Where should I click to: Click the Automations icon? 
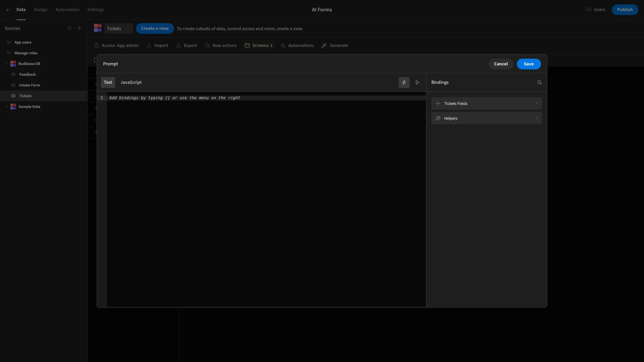(x=283, y=45)
